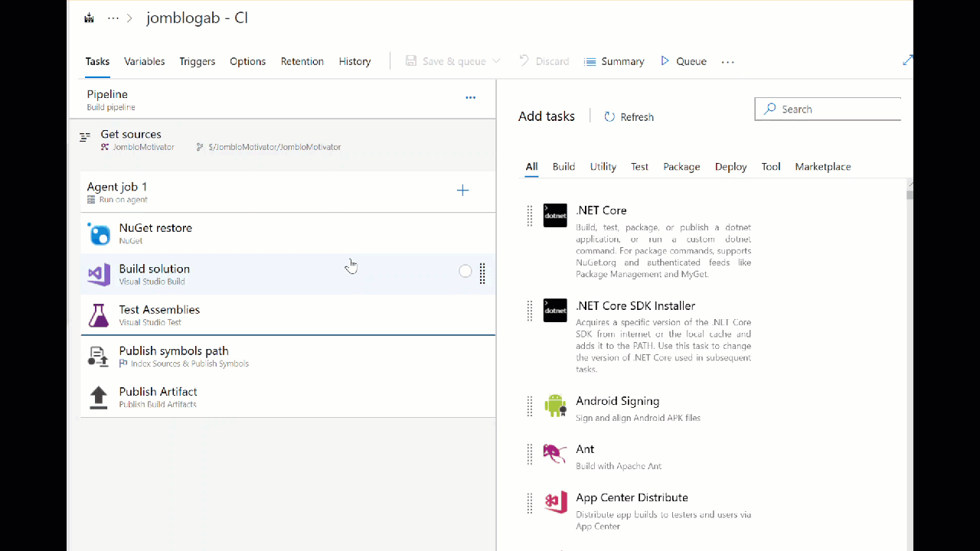Select the App Center Distribute title
The image size is (980, 551).
632,497
